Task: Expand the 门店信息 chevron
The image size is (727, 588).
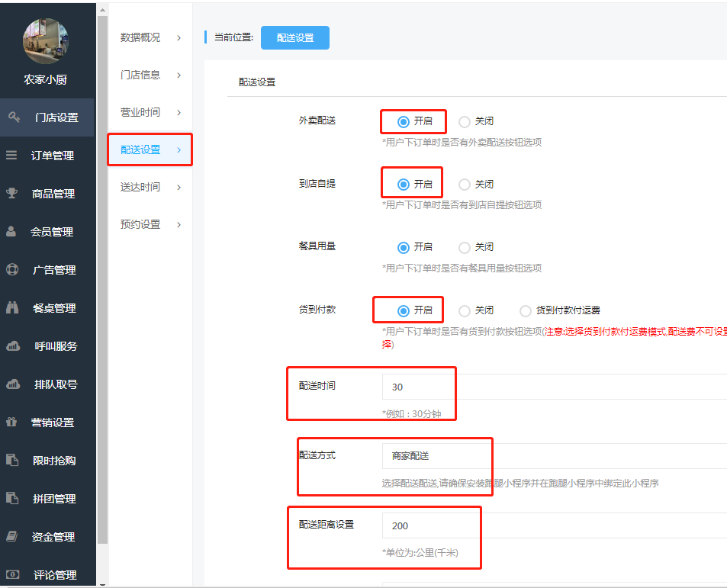Action: (179, 75)
